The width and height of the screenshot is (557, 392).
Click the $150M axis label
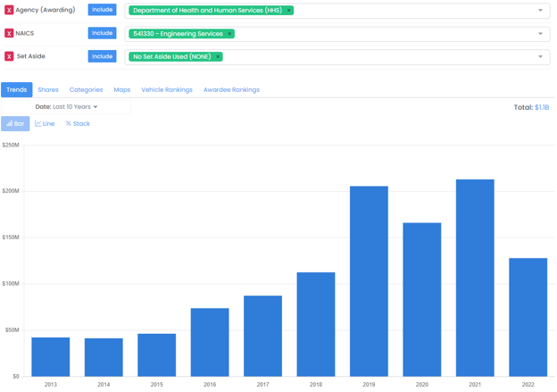point(11,238)
